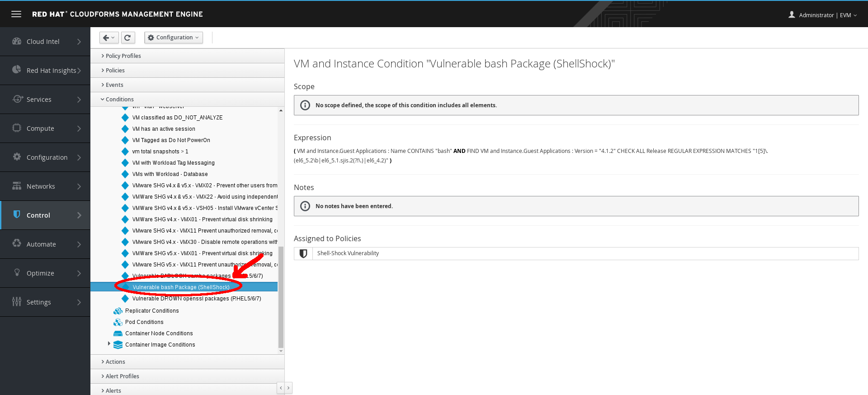The height and width of the screenshot is (395, 868).
Task: Select Replicator Conditions tree node
Action: 152,311
